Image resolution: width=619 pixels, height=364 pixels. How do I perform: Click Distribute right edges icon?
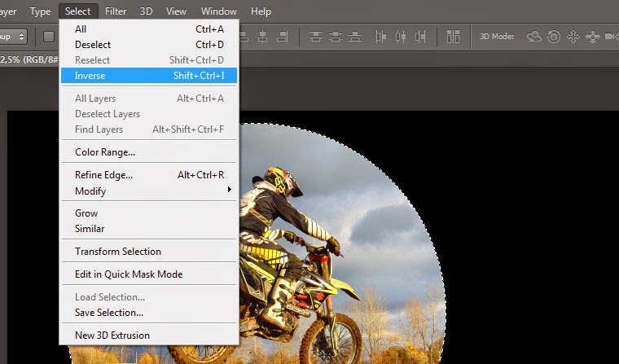(x=420, y=37)
